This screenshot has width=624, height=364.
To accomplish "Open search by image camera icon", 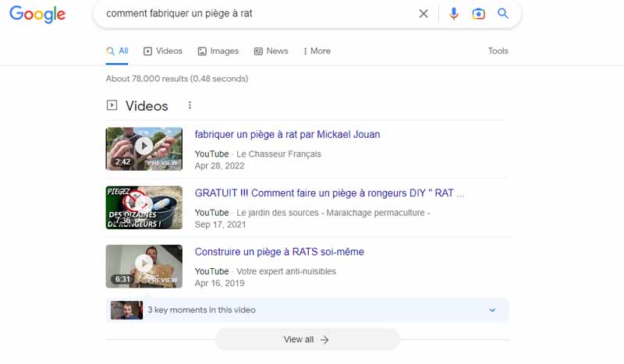I will tap(478, 14).
